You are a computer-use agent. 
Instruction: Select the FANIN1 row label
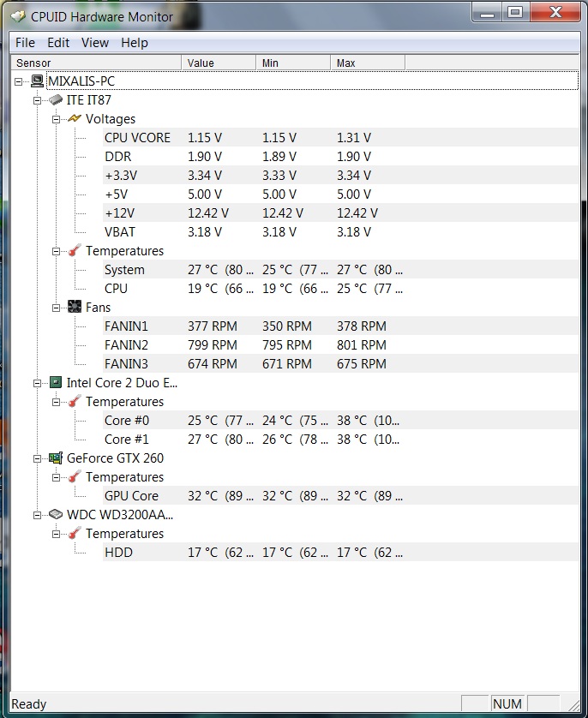point(126,326)
